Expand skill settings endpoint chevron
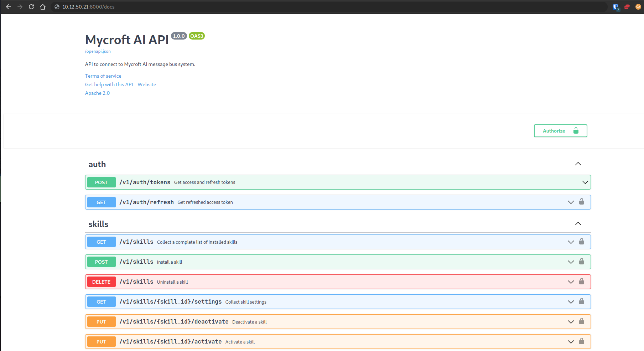 (571, 302)
